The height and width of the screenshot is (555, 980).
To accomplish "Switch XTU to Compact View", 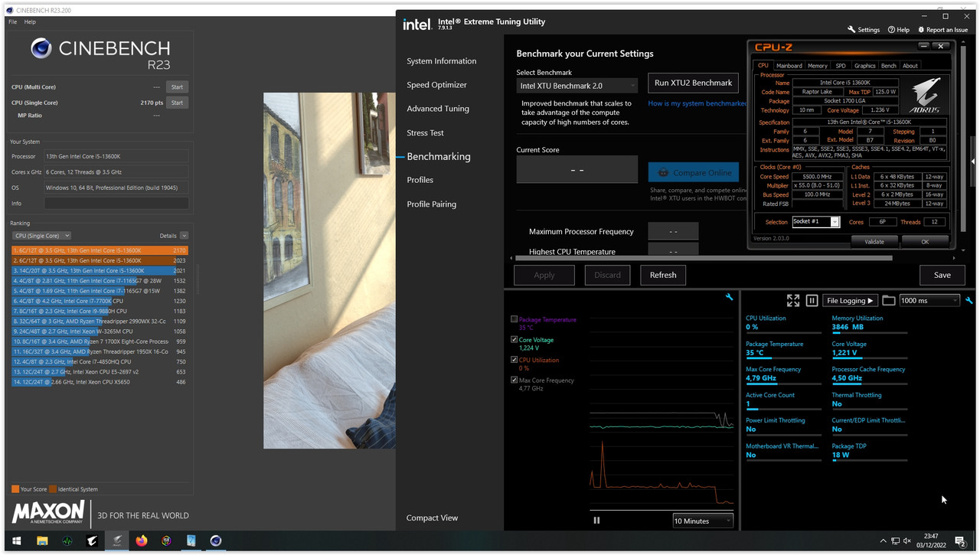I will tap(432, 517).
